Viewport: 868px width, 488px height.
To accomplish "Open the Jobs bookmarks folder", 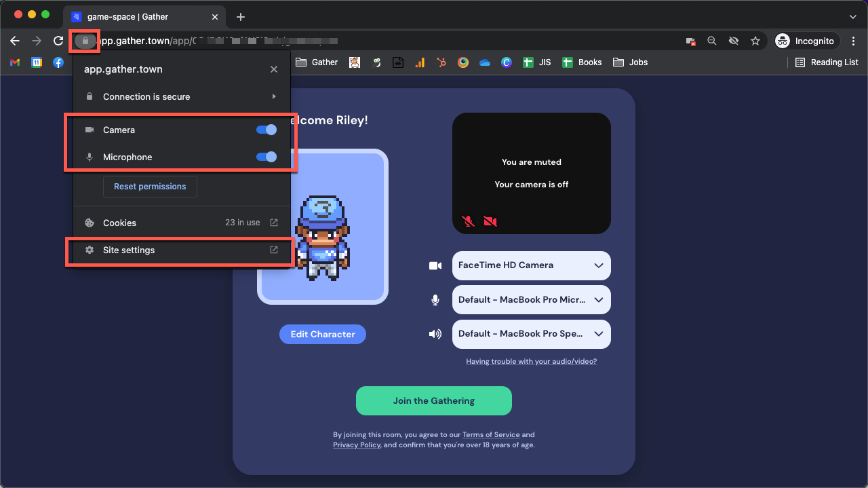I will (x=630, y=62).
